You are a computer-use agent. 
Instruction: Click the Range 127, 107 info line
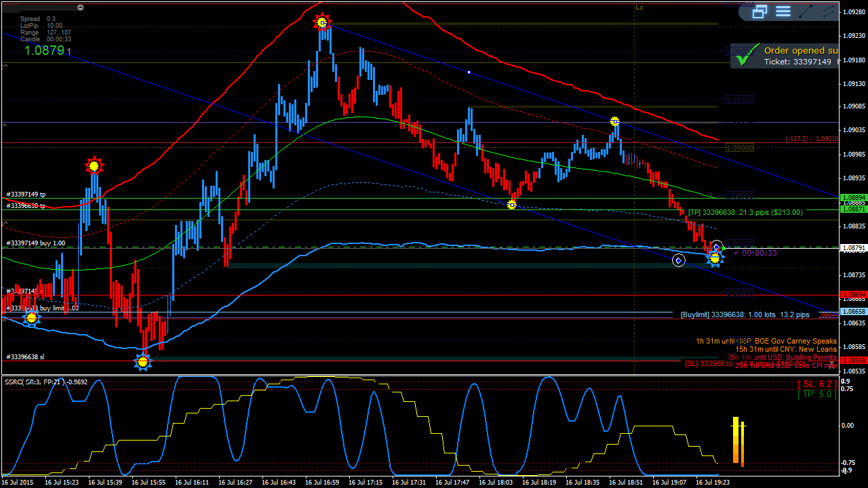click(45, 33)
